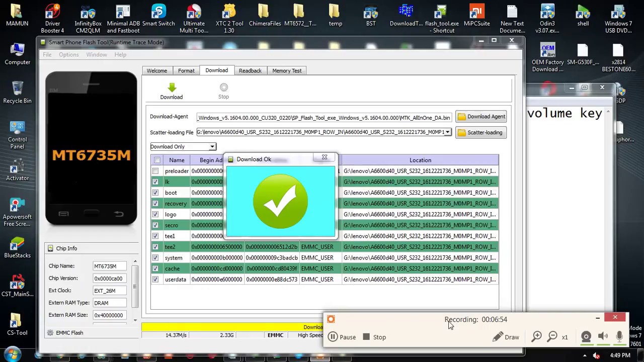
Task: Open the Driver Booster 4 desktop icon
Action: click(x=52, y=19)
